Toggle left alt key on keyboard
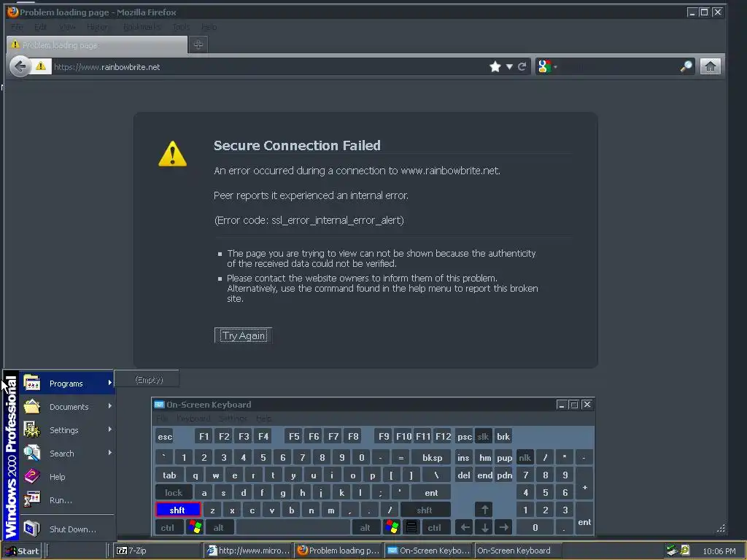 tap(219, 528)
